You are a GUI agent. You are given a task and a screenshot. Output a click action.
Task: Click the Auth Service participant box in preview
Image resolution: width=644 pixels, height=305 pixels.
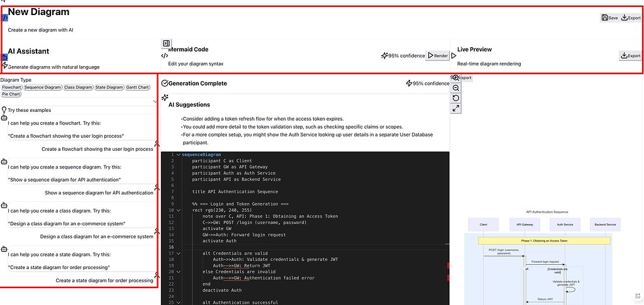point(565,225)
